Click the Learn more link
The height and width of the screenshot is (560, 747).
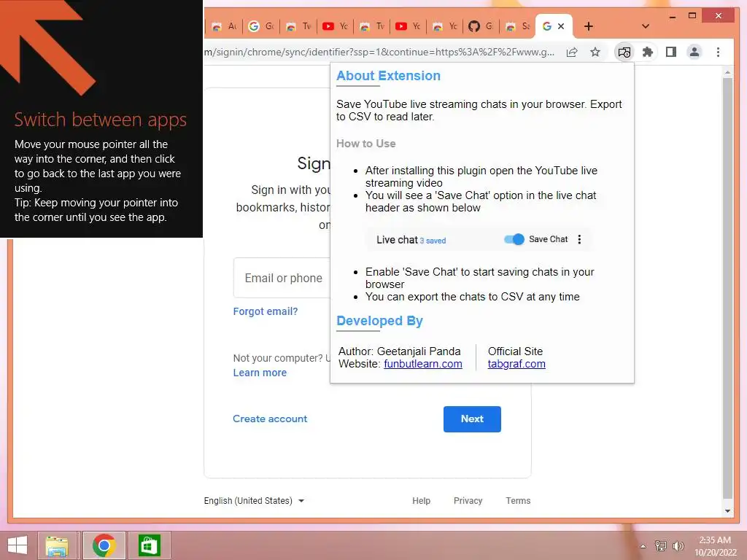click(x=260, y=373)
